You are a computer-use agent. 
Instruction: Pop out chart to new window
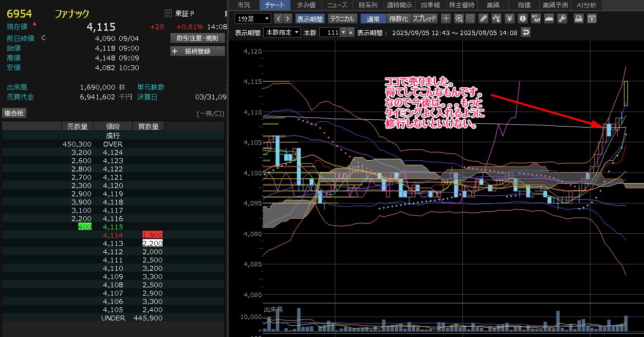(x=591, y=19)
